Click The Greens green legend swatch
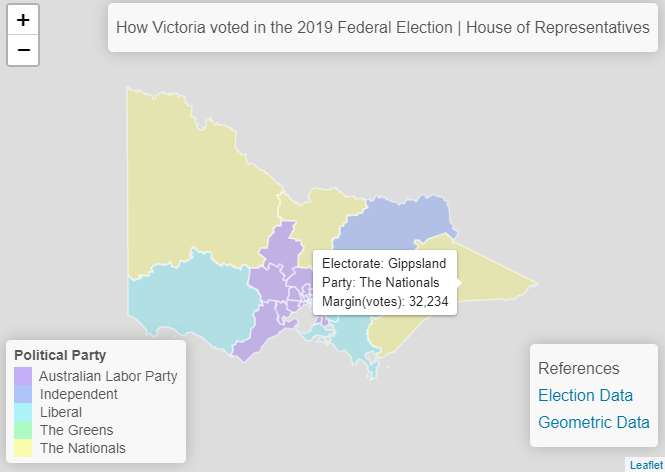 tap(23, 430)
